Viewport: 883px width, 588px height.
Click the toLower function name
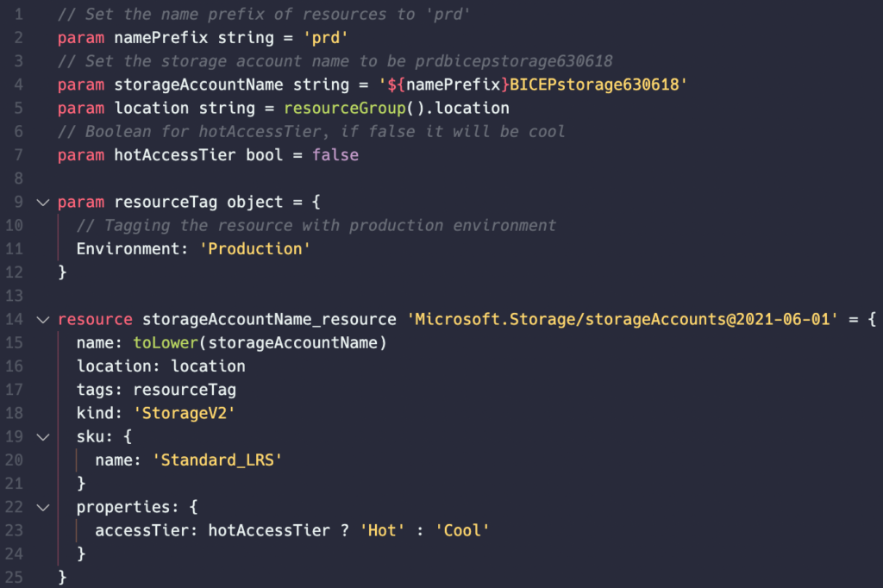[166, 342]
